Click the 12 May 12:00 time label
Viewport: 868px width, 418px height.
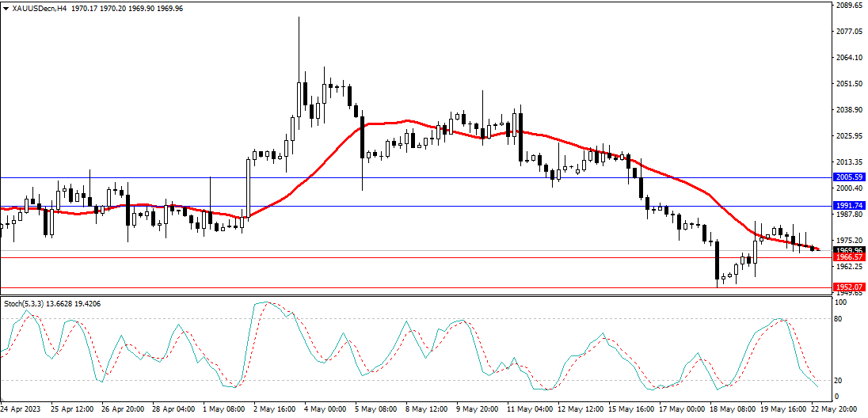(581, 410)
